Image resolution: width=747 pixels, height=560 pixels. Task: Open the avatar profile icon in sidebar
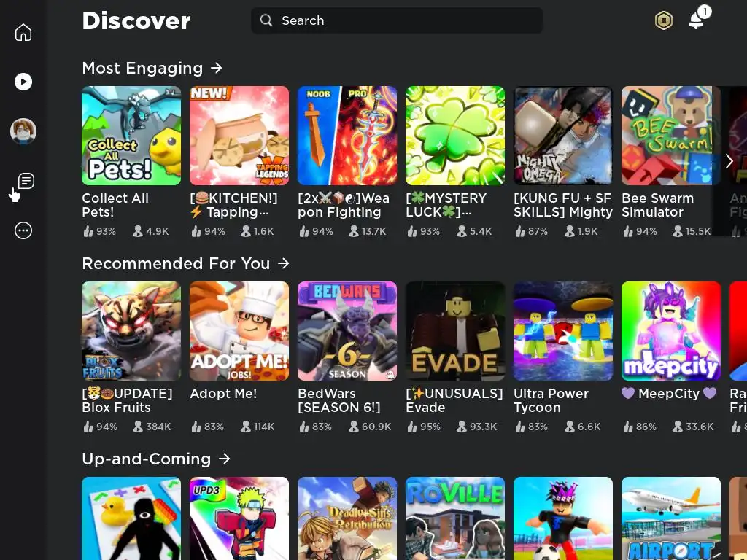pos(23,131)
